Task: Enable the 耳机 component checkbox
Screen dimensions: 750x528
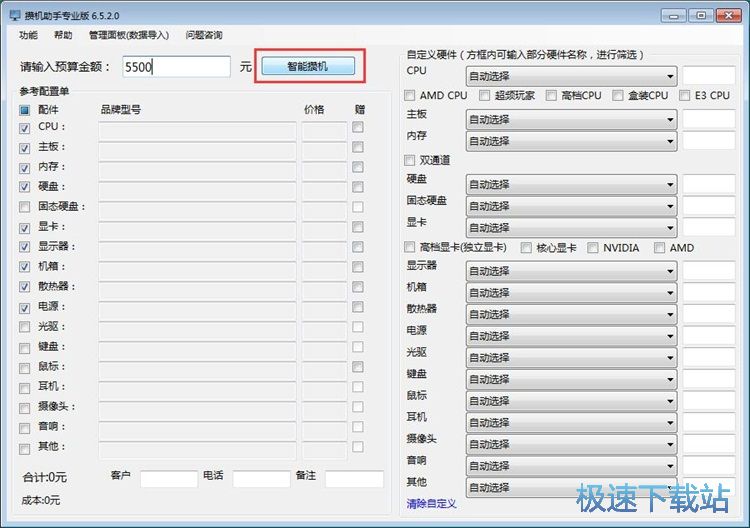Action: point(24,388)
